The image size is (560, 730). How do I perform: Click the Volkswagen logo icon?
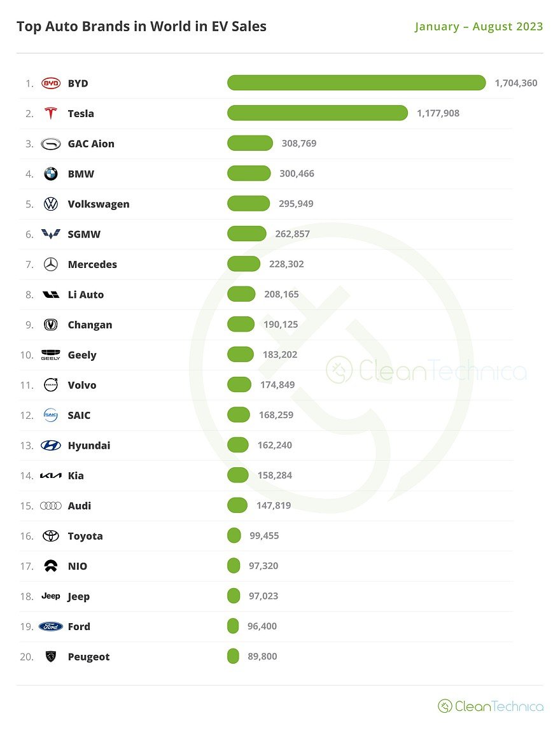click(51, 204)
